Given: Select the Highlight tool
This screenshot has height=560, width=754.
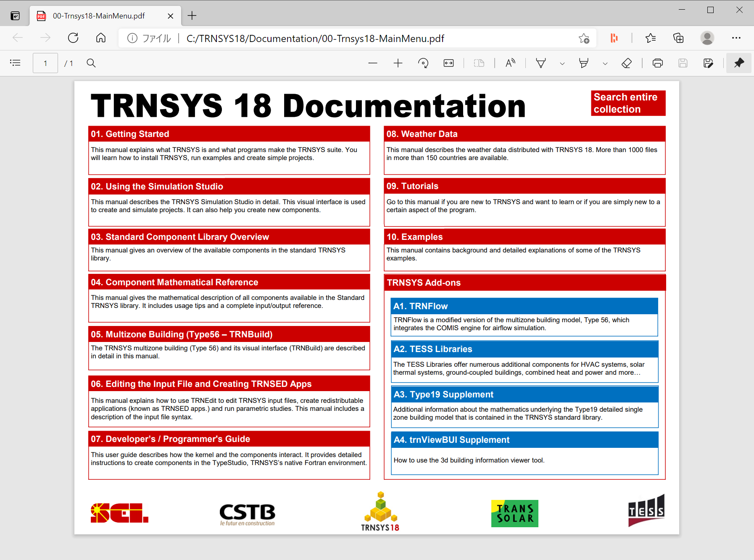Looking at the screenshot, I should click(x=584, y=63).
